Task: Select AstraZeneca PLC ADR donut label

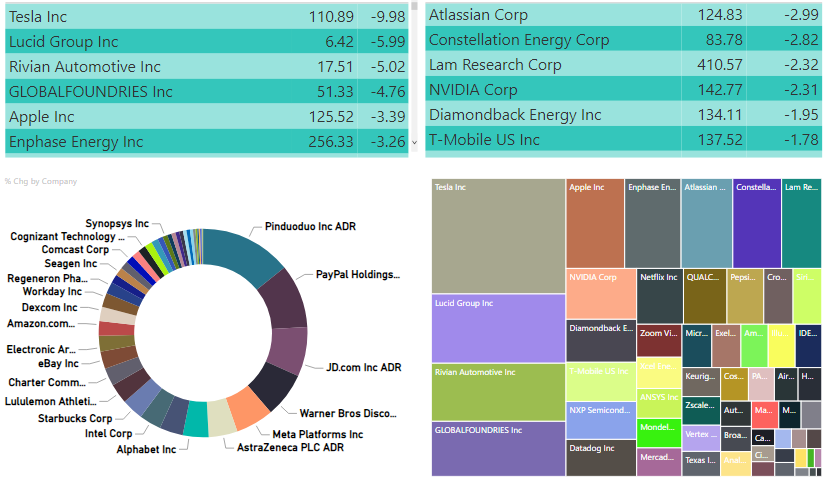Action: (290, 447)
